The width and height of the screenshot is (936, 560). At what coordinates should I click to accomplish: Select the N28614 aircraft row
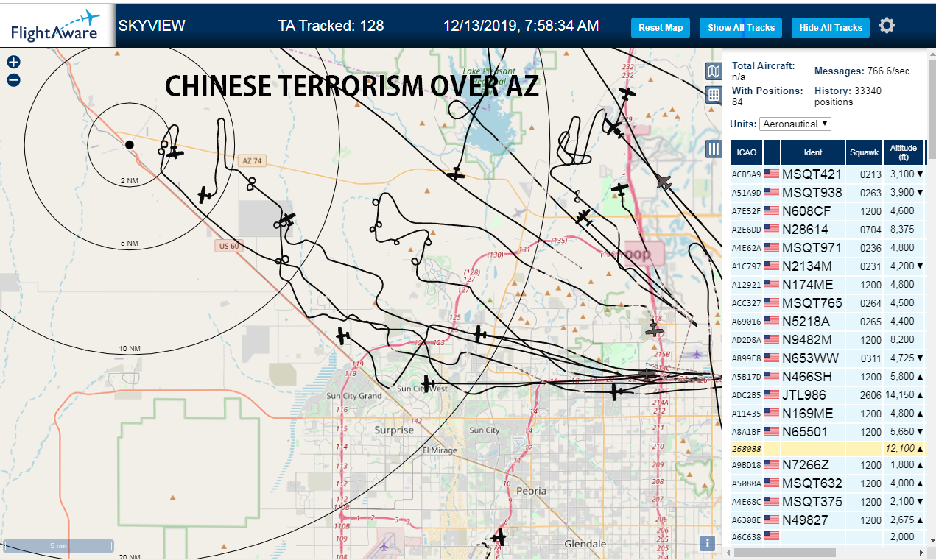(x=828, y=230)
